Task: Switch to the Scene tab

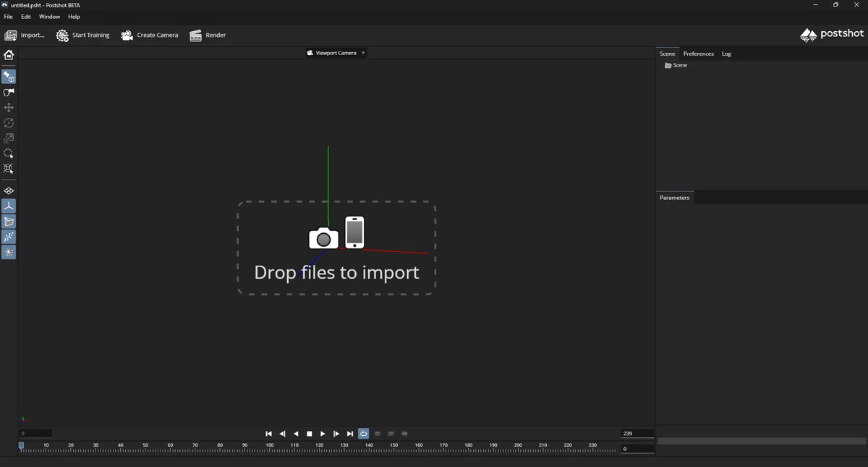Action: click(668, 54)
